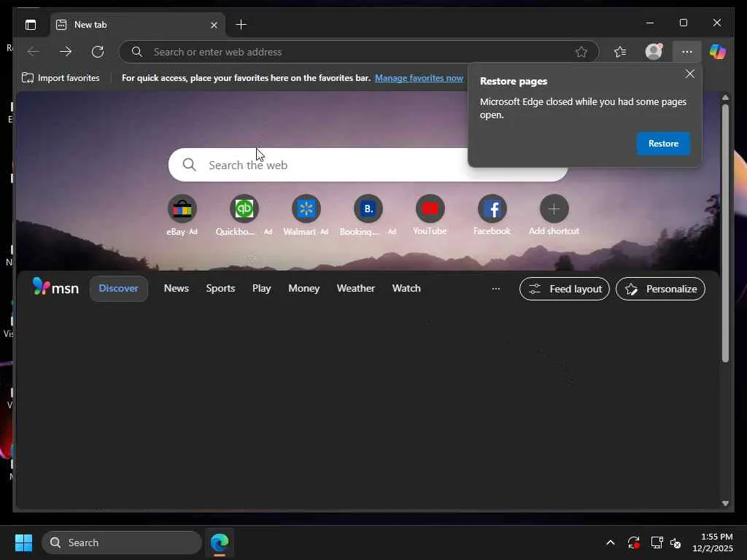Image resolution: width=747 pixels, height=560 pixels.
Task: Show hidden system tray icons
Action: 611,542
